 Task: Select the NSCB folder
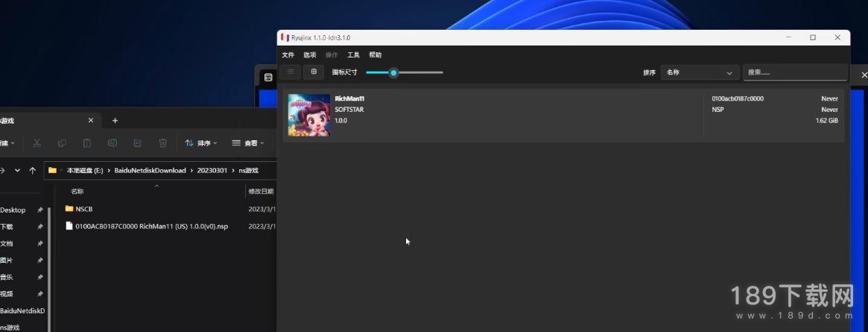click(x=79, y=209)
